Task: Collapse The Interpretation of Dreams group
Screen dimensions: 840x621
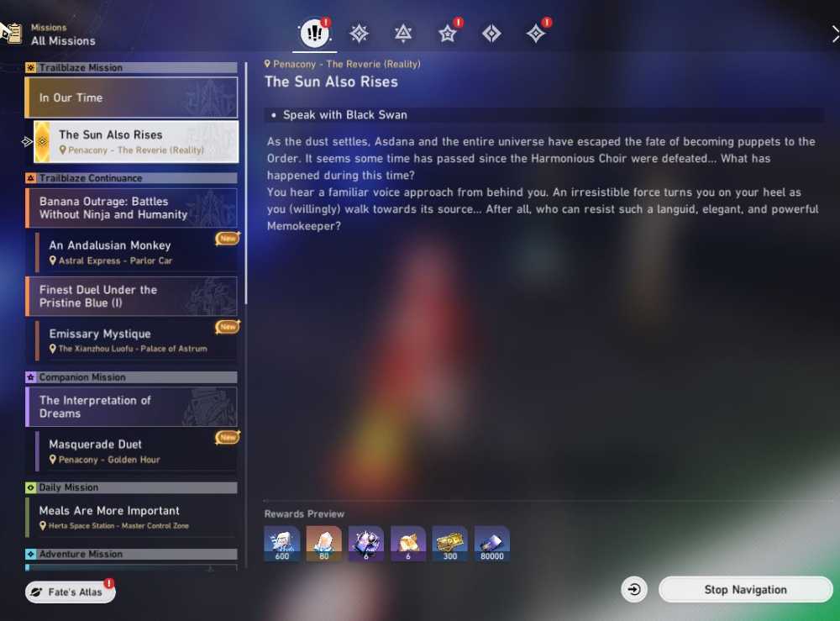Action: pos(131,407)
